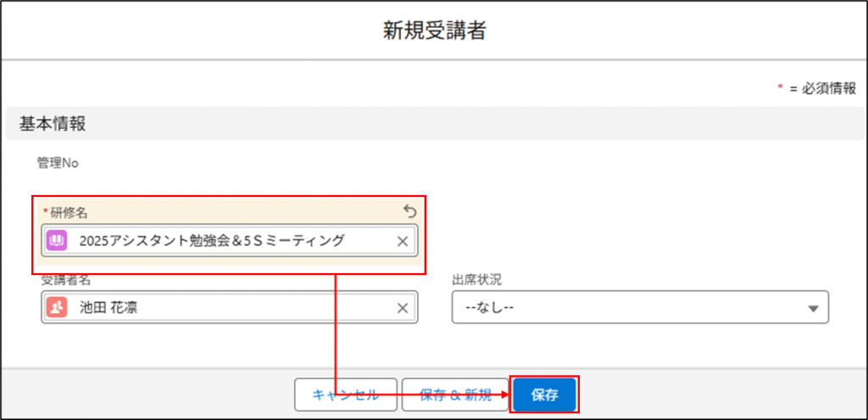Click the 基本情報 section header
Viewport: 868px width, 420px height.
click(x=53, y=123)
